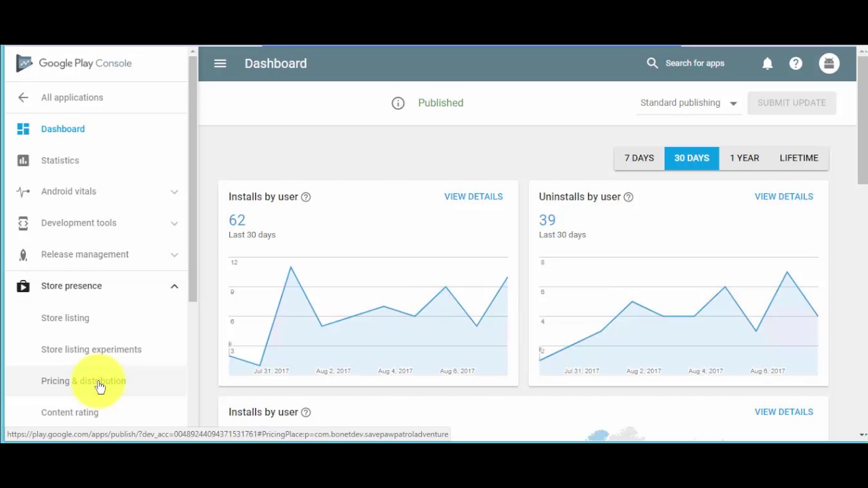Click the installs count 62
The height and width of the screenshot is (488, 868).
[237, 220]
